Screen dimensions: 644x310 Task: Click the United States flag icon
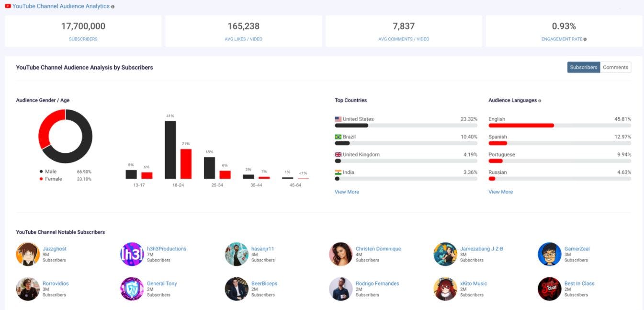338,118
